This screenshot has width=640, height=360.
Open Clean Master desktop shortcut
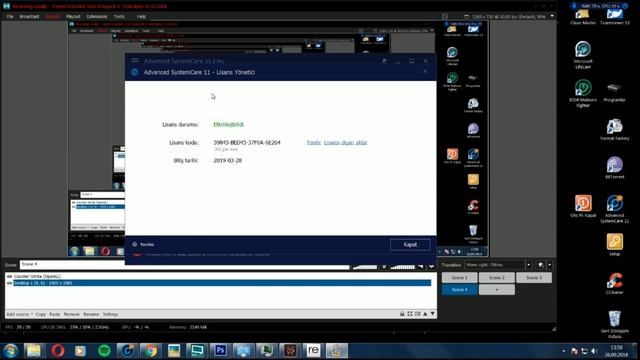(583, 17)
